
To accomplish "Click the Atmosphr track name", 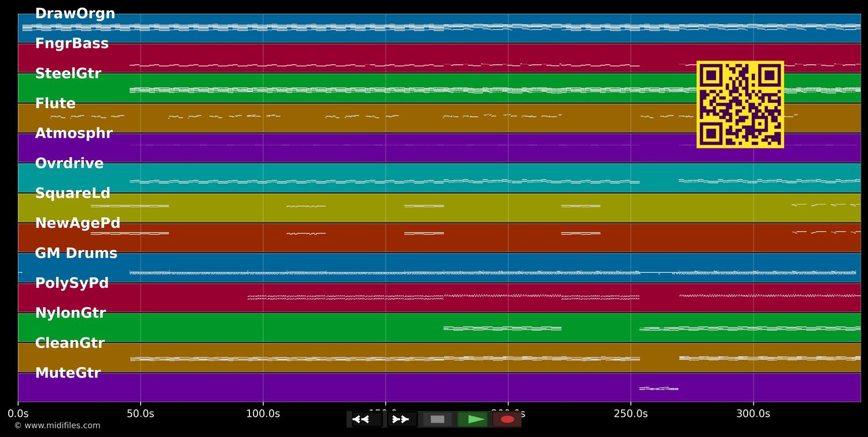I will pos(74,133).
